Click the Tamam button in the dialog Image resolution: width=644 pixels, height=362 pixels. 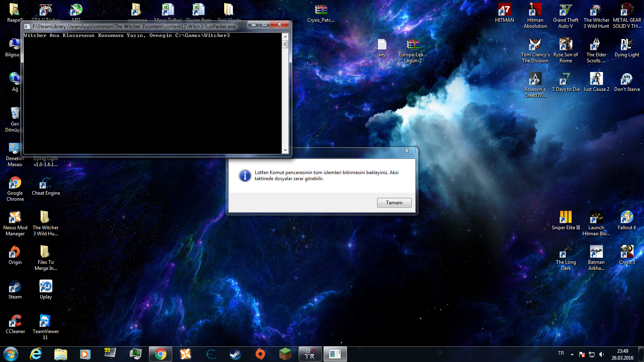pyautogui.click(x=394, y=203)
